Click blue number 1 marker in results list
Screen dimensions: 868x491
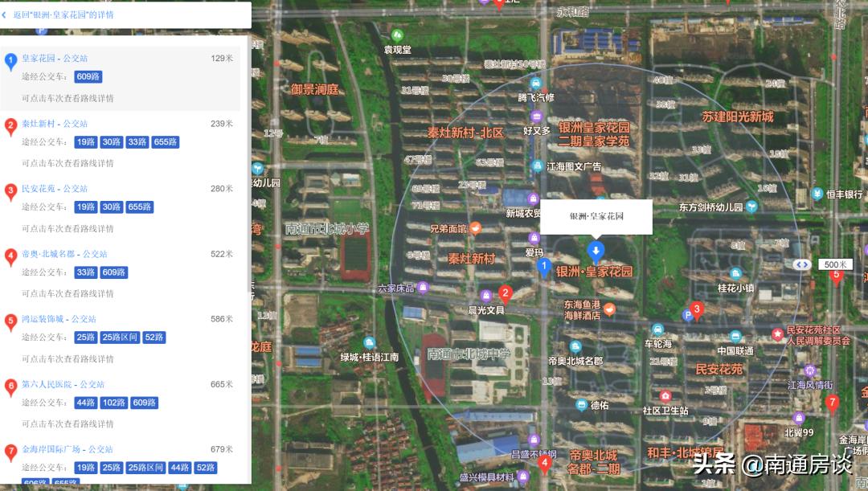point(10,60)
